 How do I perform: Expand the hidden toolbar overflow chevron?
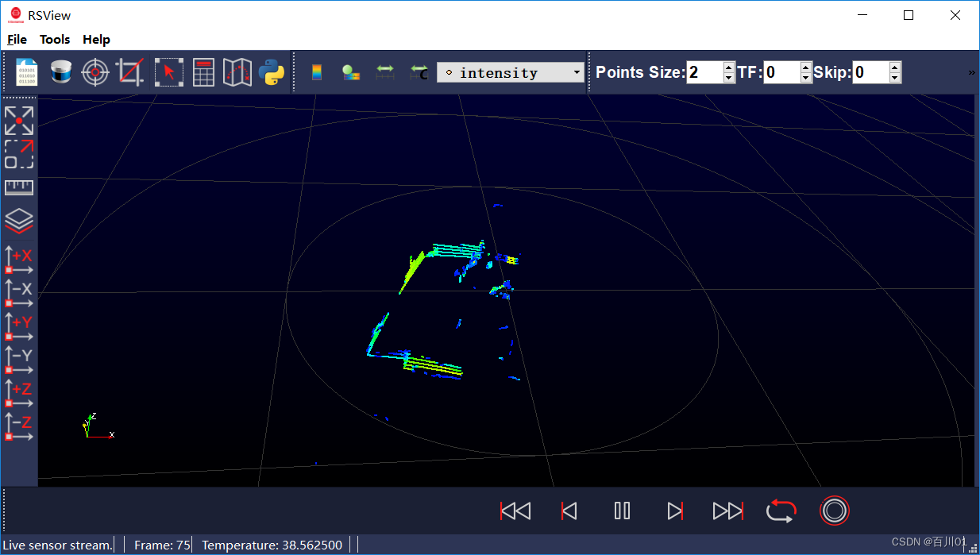(x=971, y=72)
